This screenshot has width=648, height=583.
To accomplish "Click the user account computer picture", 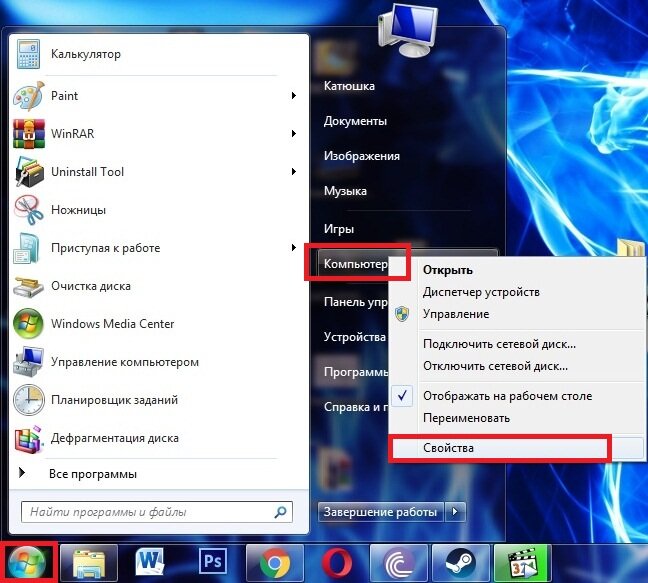I will coord(407,30).
